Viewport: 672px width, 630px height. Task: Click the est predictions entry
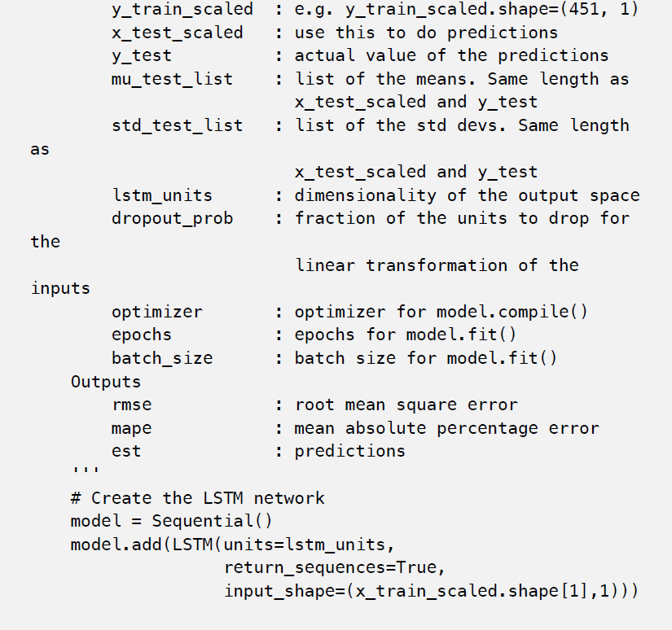click(258, 452)
